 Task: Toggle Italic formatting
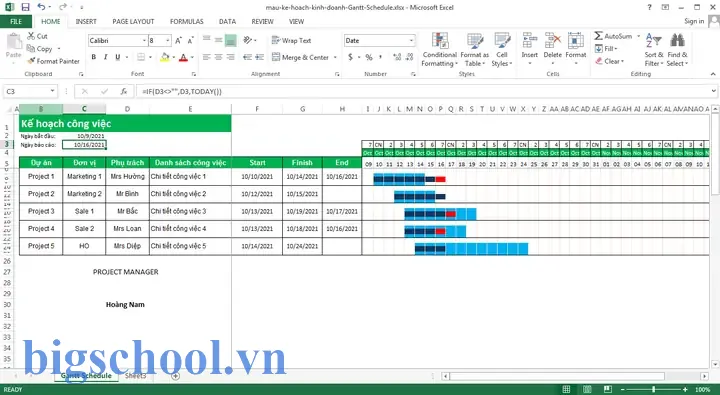106,57
